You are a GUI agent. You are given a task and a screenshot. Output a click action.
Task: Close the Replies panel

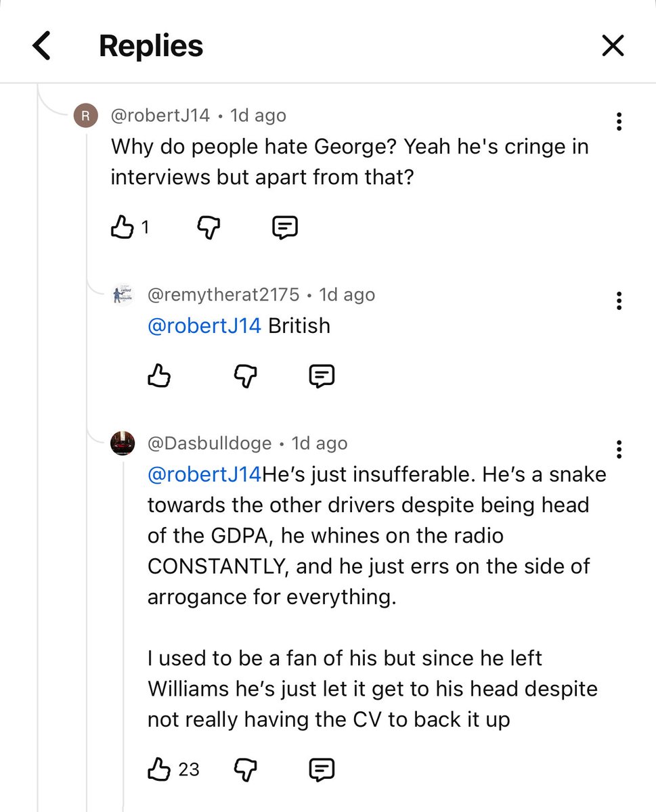point(613,46)
